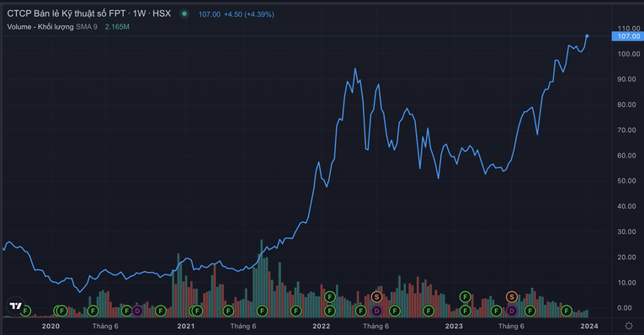This screenshot has width=644, height=335.
Task: Click the SMA 9 label in volume legend
Action: (87, 27)
